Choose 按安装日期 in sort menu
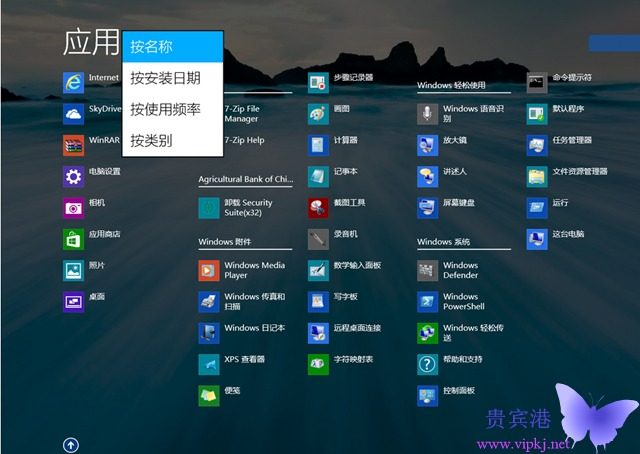This screenshot has height=454, width=640. pyautogui.click(x=173, y=78)
